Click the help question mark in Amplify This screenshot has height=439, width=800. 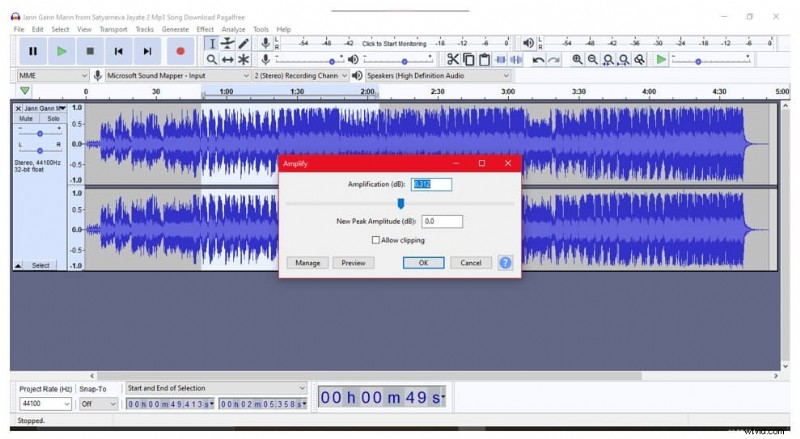click(x=505, y=263)
